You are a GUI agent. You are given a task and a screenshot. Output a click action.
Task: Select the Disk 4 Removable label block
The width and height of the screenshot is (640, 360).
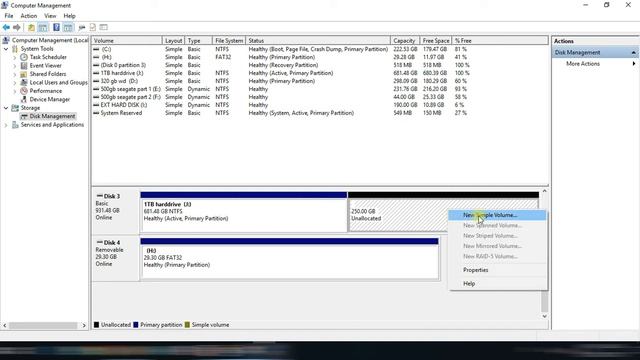[116, 258]
